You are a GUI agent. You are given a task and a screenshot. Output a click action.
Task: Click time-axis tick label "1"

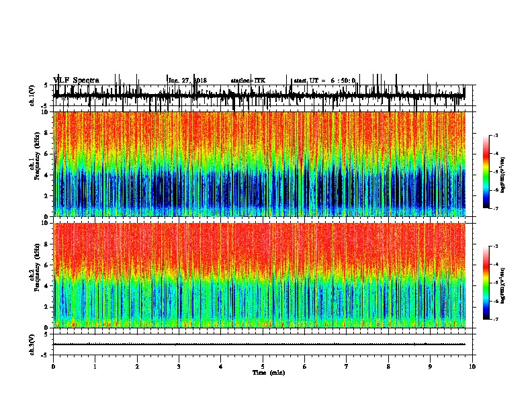coord(95,367)
